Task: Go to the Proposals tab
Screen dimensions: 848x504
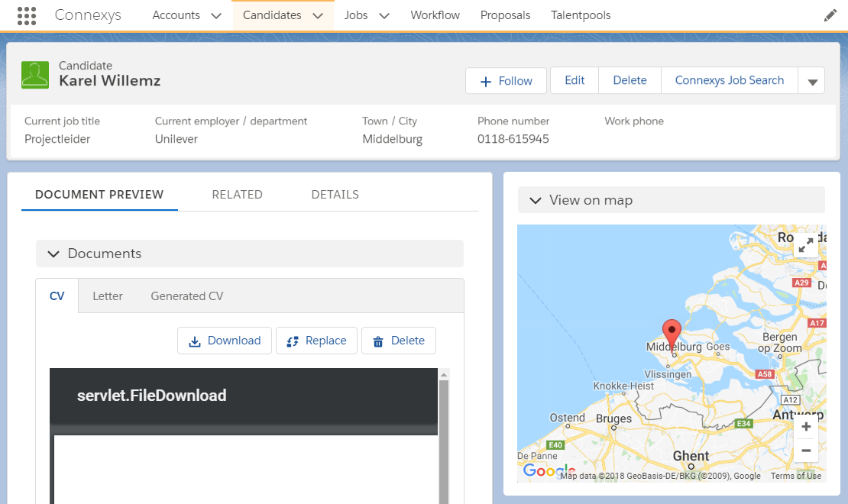Action: point(505,15)
